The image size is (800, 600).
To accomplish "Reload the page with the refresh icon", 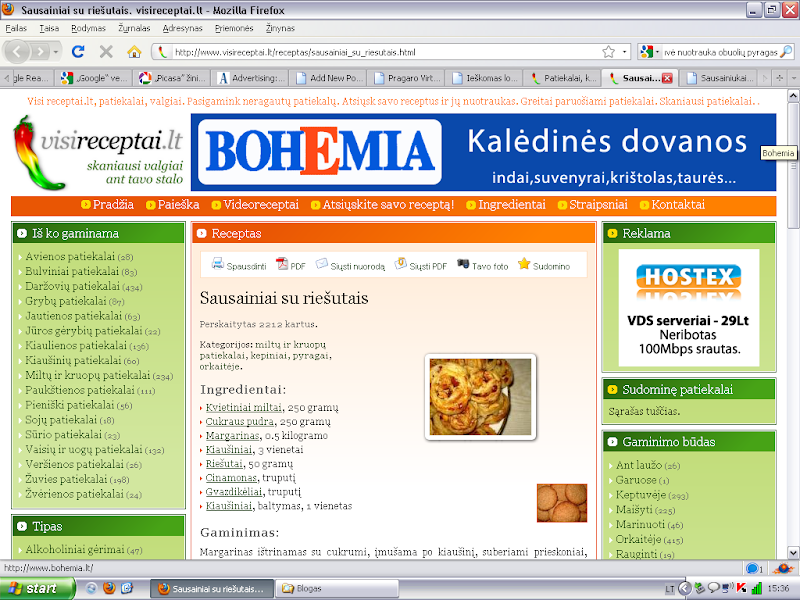I will tap(78, 52).
